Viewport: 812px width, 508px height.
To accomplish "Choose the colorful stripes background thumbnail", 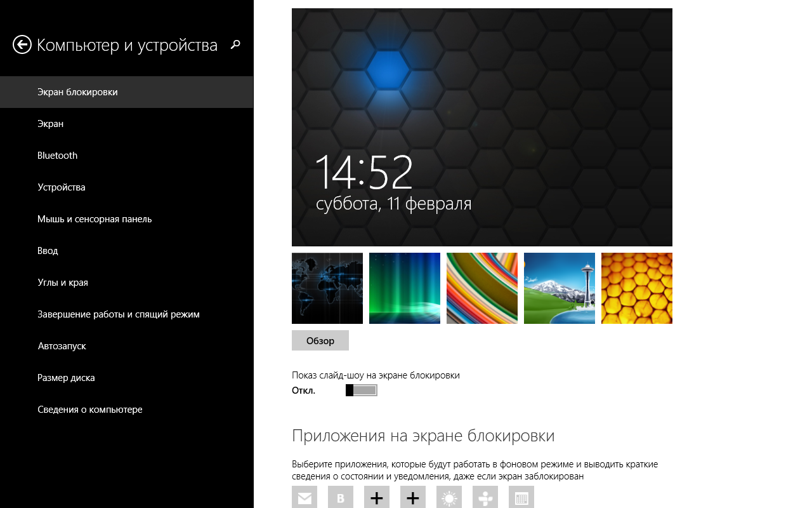I will [482, 288].
